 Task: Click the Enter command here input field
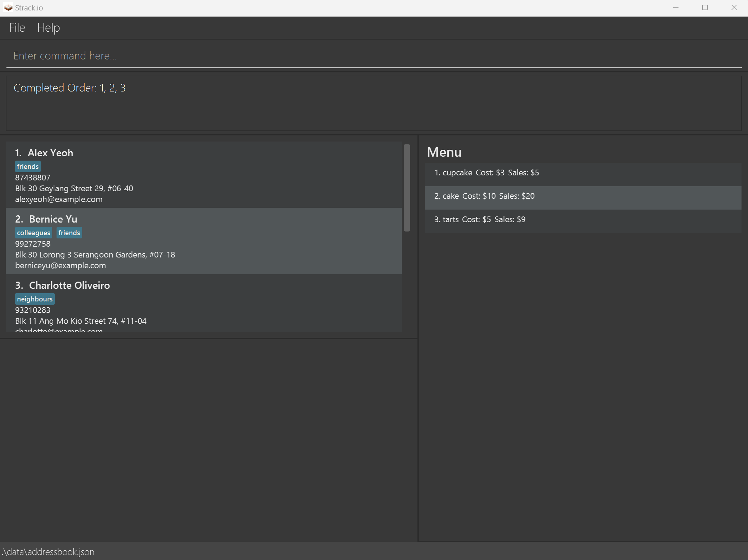point(373,56)
